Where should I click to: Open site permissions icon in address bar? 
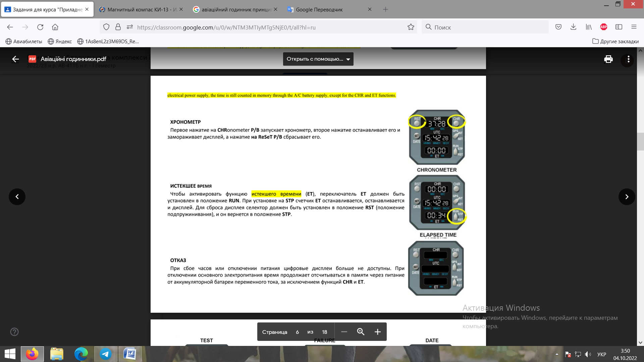click(x=130, y=27)
